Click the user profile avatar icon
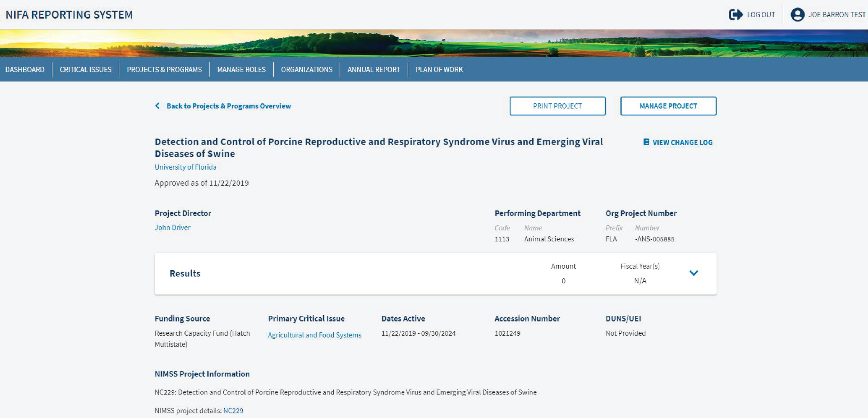The image size is (868, 418). click(x=797, y=15)
